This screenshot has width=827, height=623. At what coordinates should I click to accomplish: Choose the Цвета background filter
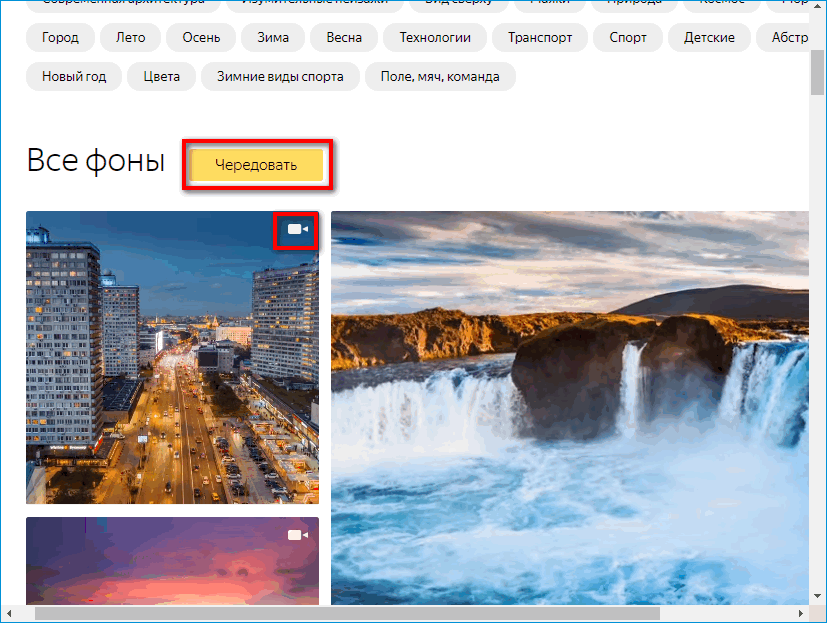click(x=161, y=75)
